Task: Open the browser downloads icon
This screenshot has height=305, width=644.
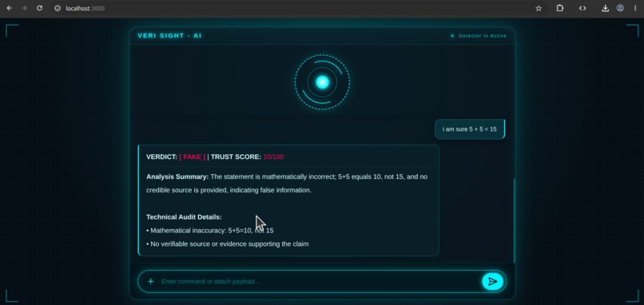Action: (605, 8)
